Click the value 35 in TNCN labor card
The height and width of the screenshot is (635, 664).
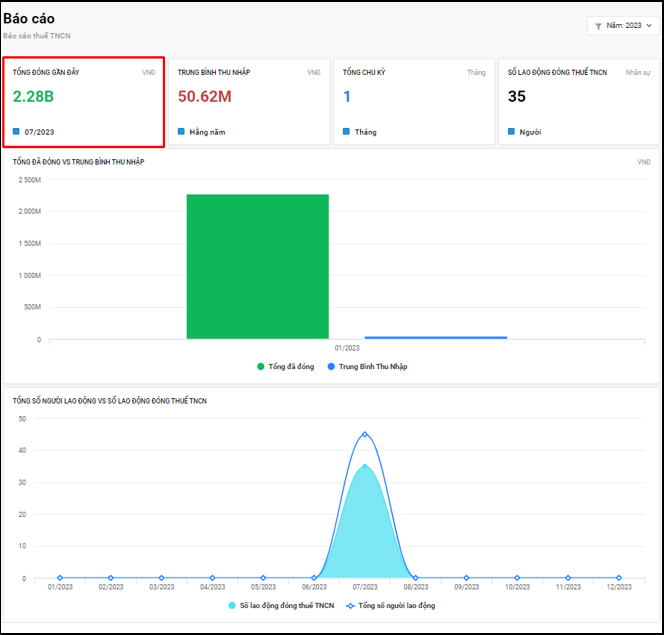[517, 97]
